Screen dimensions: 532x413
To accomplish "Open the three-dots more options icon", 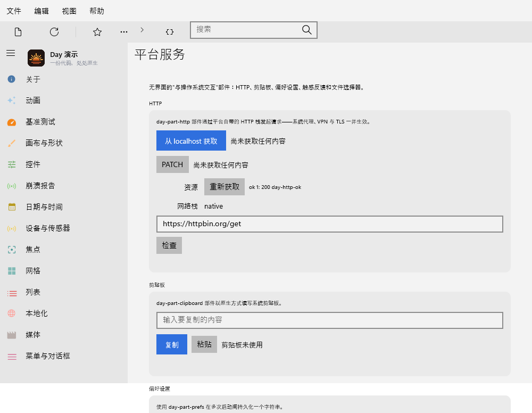I will pos(124,32).
